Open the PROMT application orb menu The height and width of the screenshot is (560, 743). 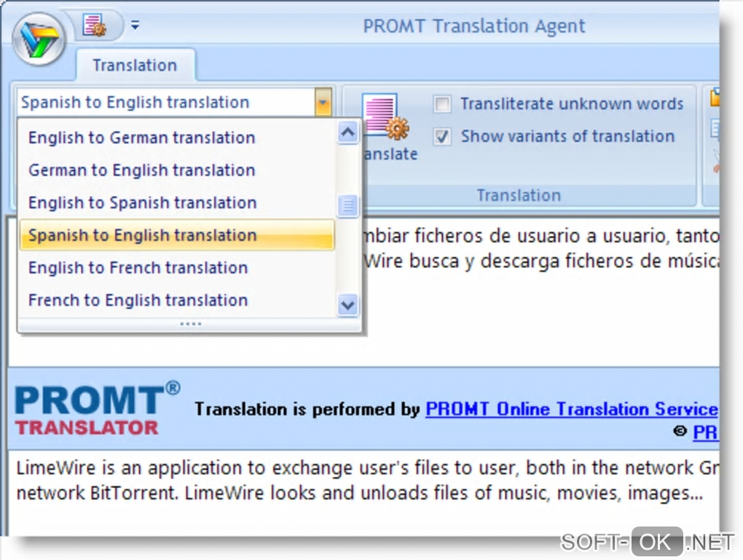pos(39,39)
